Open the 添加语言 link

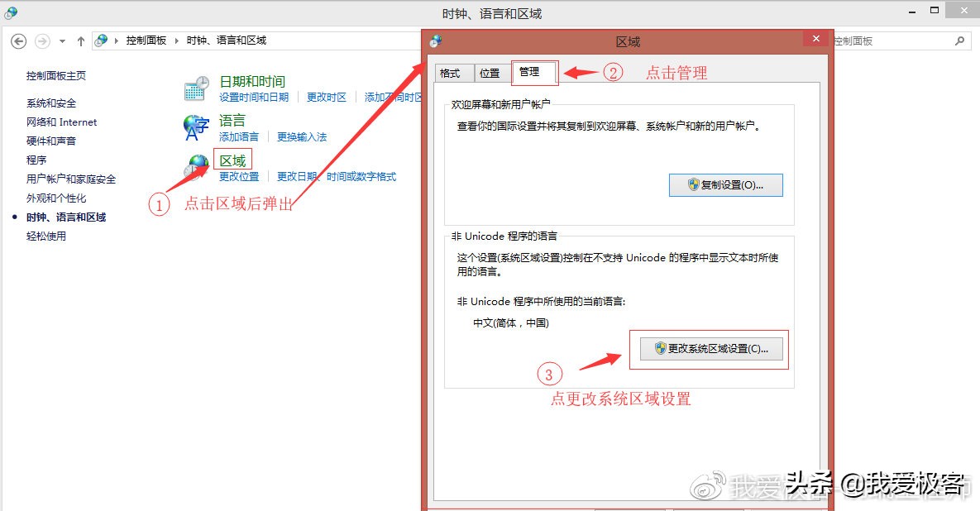[237, 136]
